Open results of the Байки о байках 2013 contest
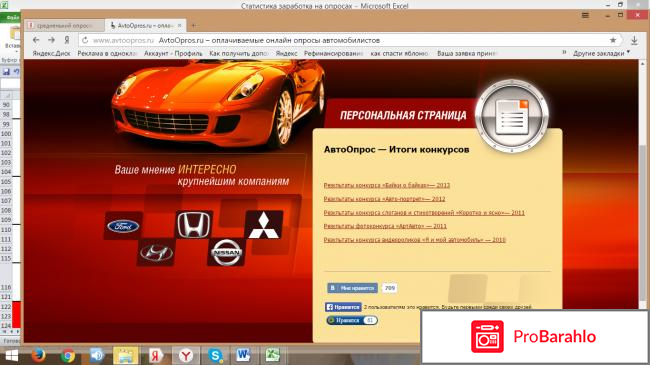Screen dimensions: 650x365 tap(386, 185)
